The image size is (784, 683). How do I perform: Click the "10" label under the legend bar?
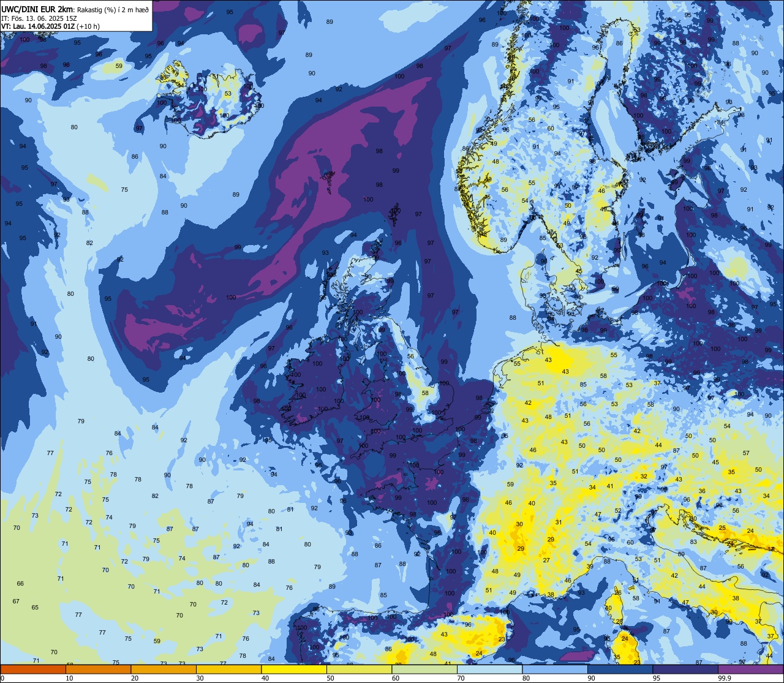click(x=70, y=678)
